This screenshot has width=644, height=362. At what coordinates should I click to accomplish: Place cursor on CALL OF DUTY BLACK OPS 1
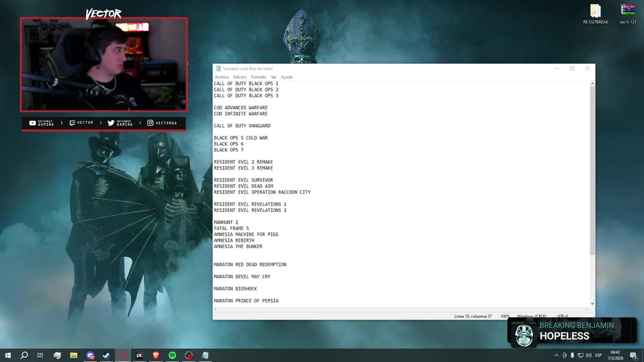246,83
